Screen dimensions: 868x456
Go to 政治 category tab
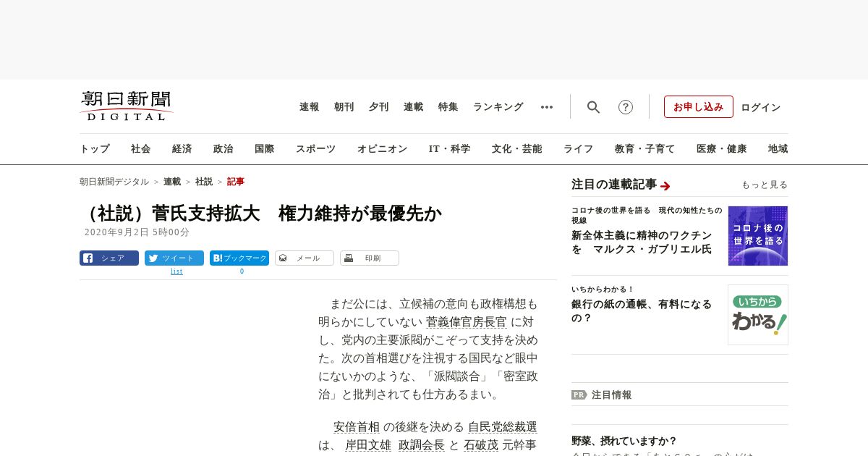(x=224, y=149)
